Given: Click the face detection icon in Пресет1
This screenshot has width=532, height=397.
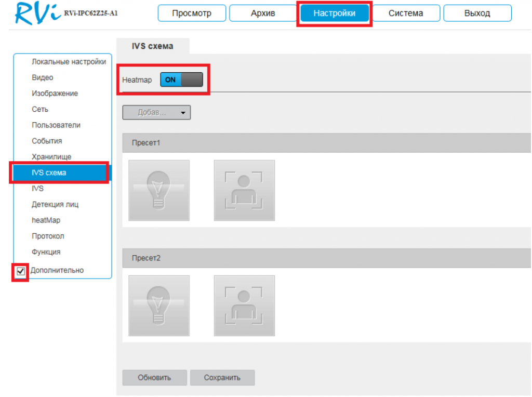Looking at the screenshot, I should tap(244, 190).
